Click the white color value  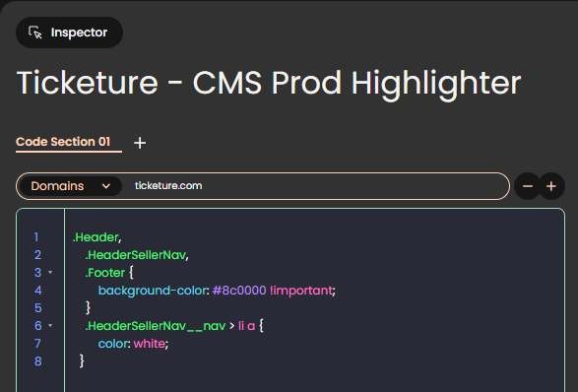(150, 344)
